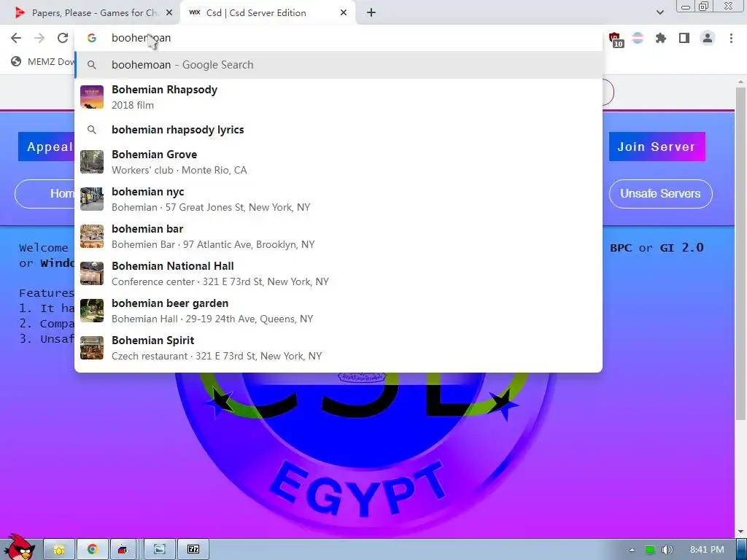Screen dimensions: 747x560
Task: Click Bohemian Rhapsody film thumbnail
Action: point(92,97)
